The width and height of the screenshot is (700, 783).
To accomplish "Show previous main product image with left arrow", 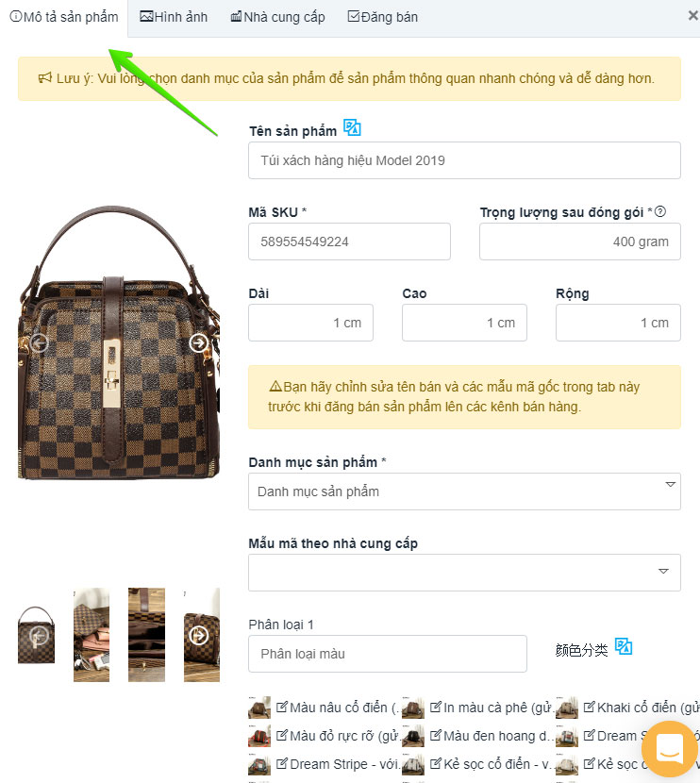I will tap(39, 343).
